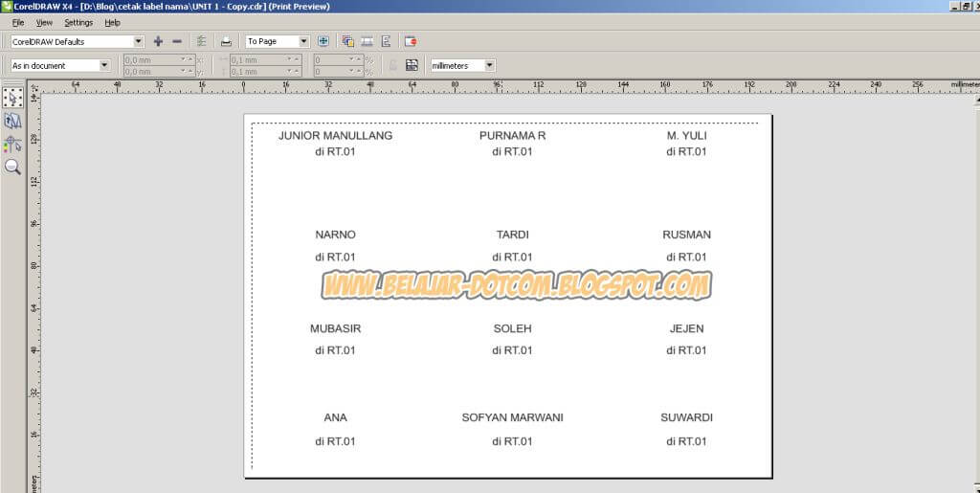
Task: Open the print options icon
Action: point(201,41)
